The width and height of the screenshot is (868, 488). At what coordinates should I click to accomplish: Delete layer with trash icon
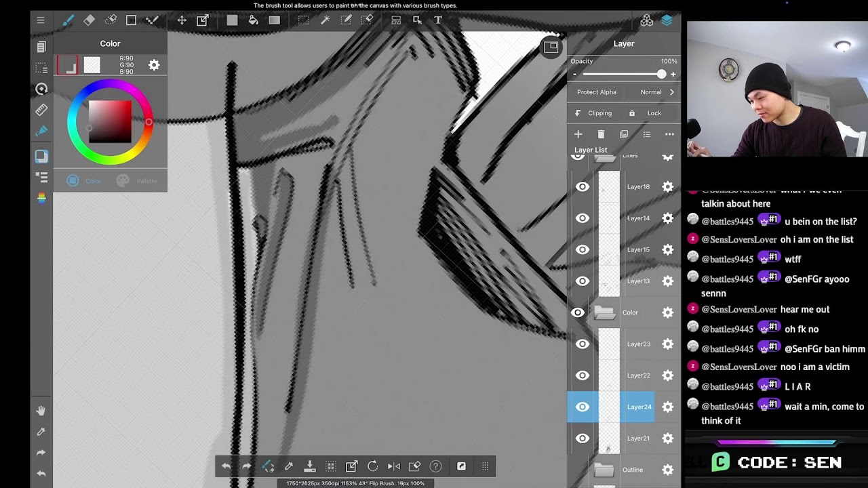(x=601, y=134)
